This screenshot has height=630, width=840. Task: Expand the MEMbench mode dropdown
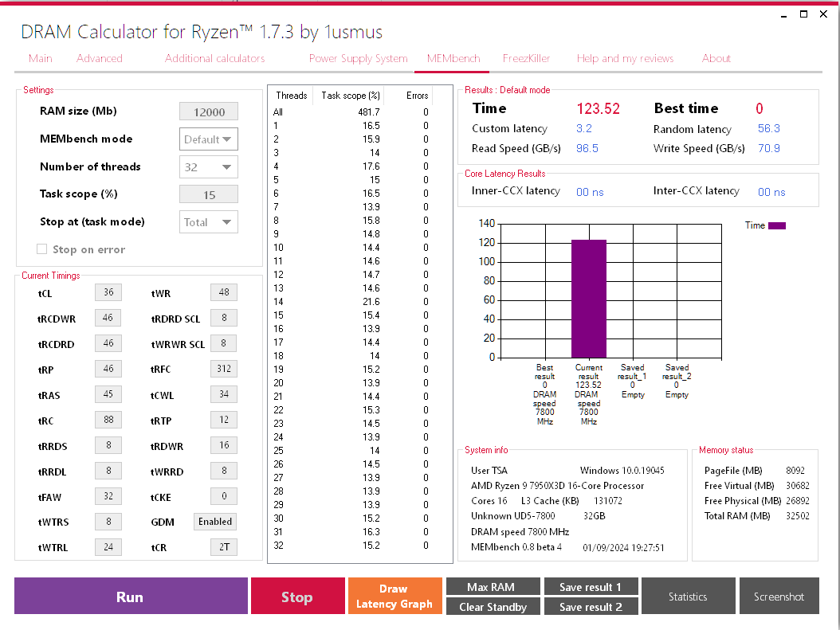pos(208,139)
